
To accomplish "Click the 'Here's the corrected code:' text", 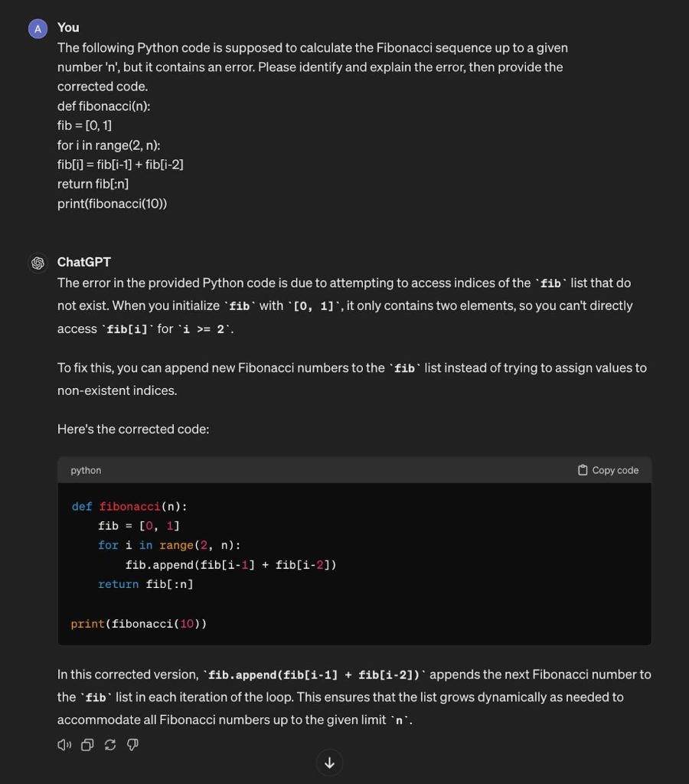I will [133, 429].
